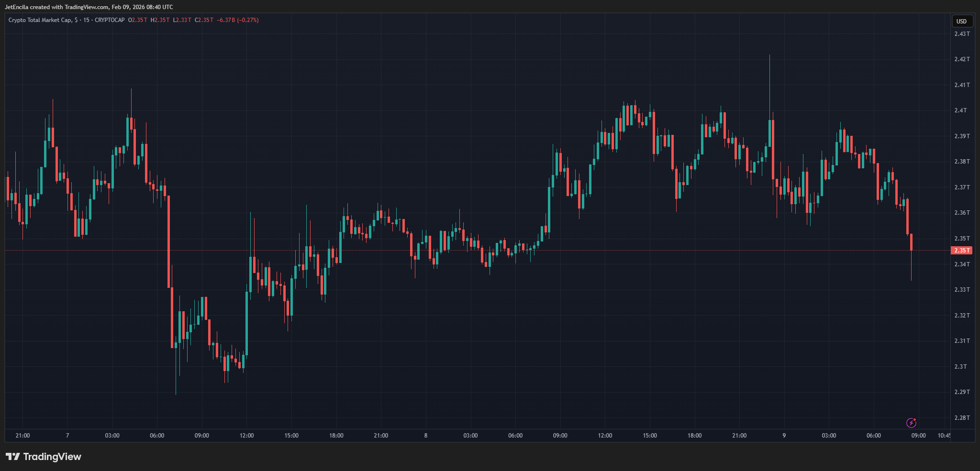Click the purple lightning bolt icon
Viewport: 980px width, 471px height.
[x=911, y=423]
